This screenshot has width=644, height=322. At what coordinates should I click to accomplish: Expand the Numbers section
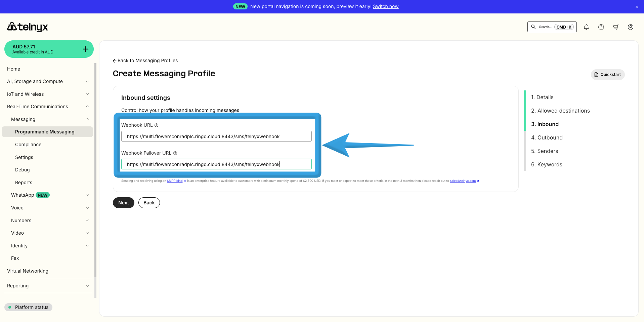[x=21, y=220]
